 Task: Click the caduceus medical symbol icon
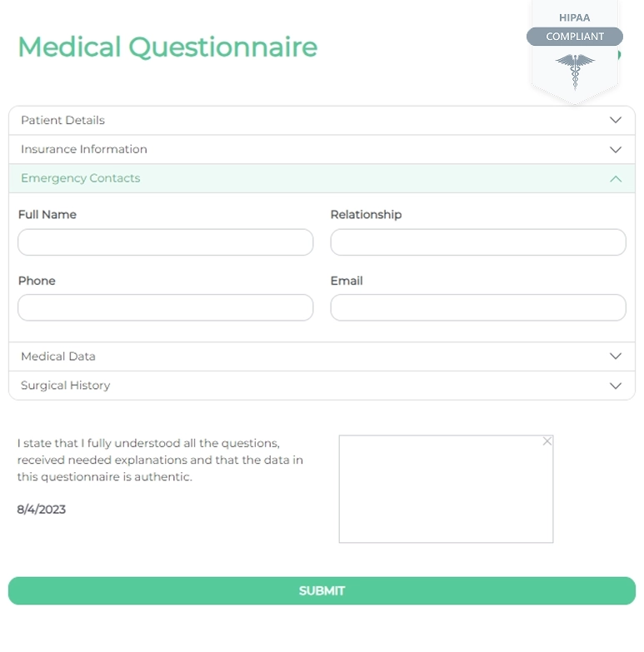pyautogui.click(x=575, y=71)
